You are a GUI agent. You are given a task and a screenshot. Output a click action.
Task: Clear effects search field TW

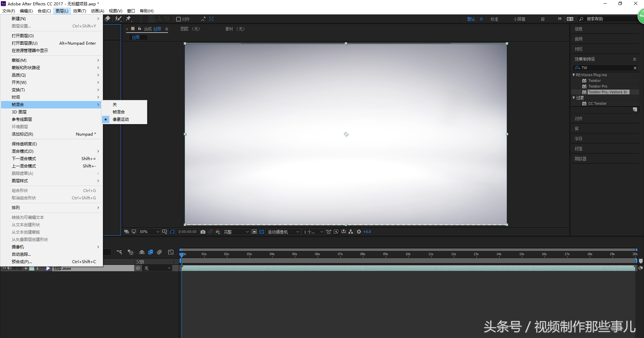click(635, 68)
